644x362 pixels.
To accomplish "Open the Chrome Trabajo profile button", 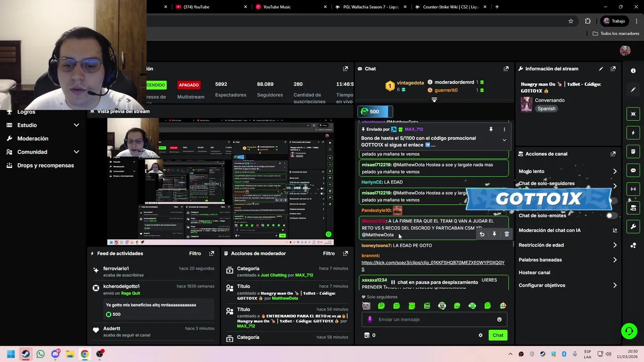I will tap(614, 21).
